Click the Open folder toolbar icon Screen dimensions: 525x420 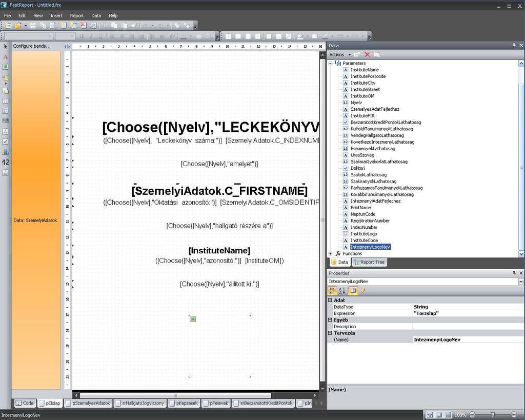pyautogui.click(x=18, y=26)
